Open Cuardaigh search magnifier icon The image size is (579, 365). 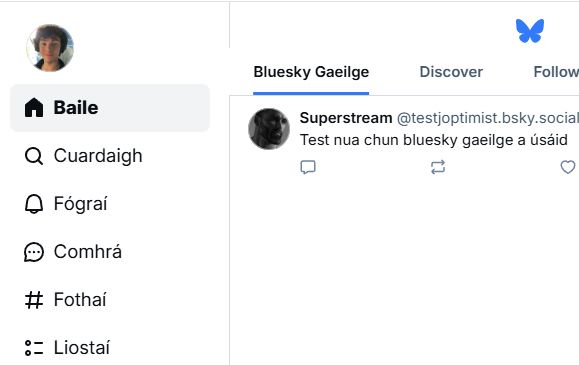point(34,156)
